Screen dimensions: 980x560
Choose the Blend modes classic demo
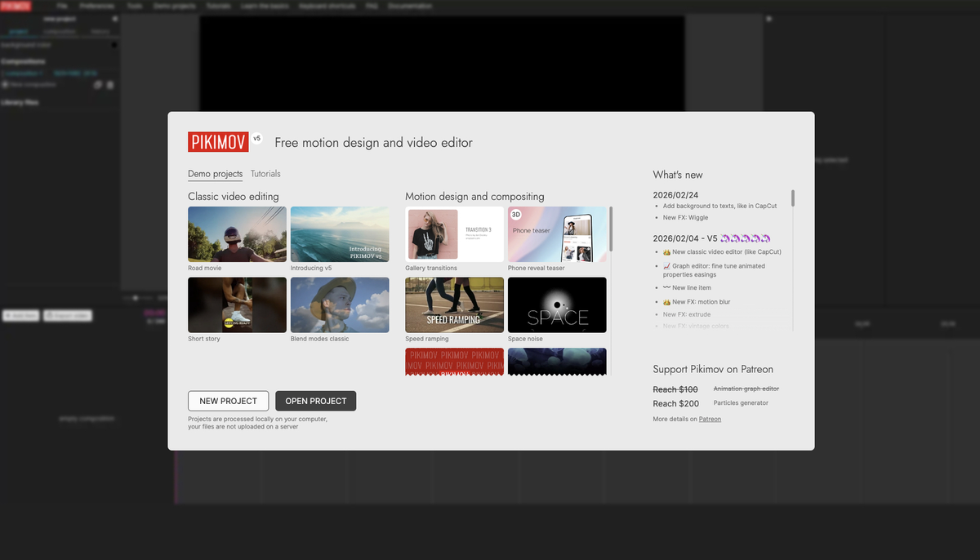(x=340, y=304)
